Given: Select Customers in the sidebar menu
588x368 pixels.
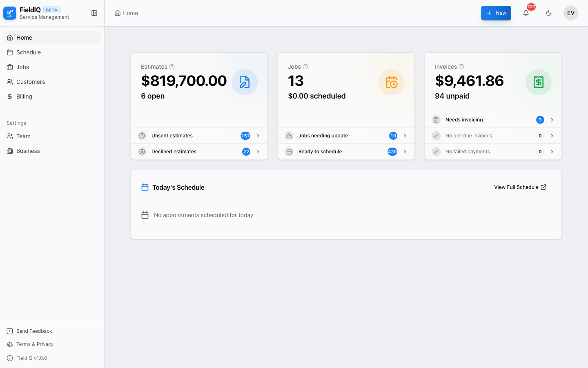Looking at the screenshot, I should 31,82.
